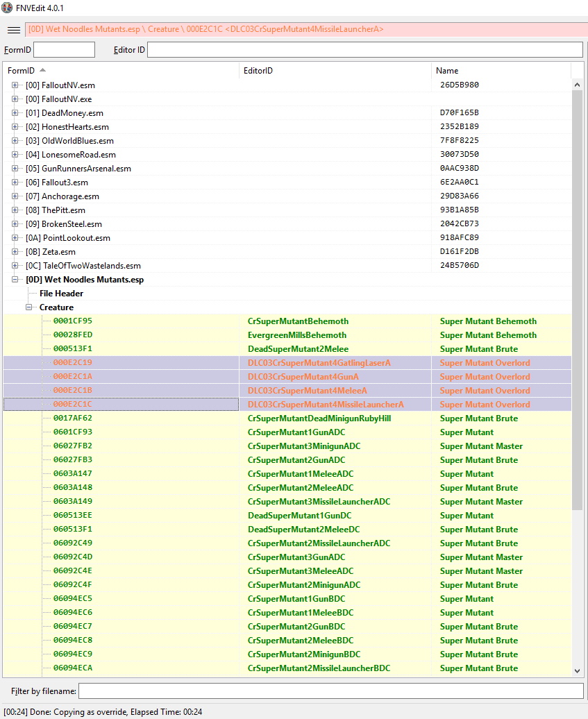Click the vertical scrollbar thumb
The height and width of the screenshot is (719, 588).
coord(577,301)
